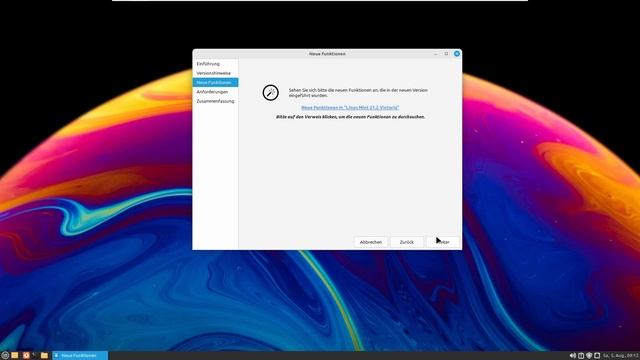Click the clock date in the panel
640x360 pixels.
tap(620, 356)
